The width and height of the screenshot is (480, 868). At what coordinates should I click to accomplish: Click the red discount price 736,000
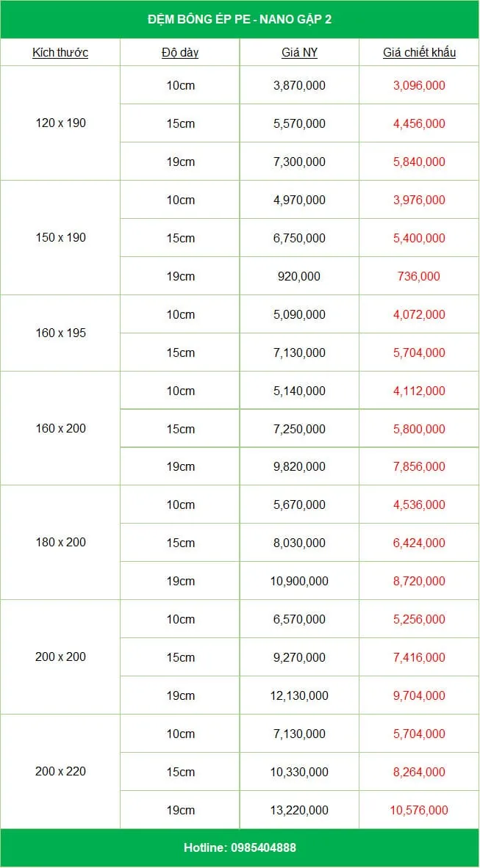[419, 275]
